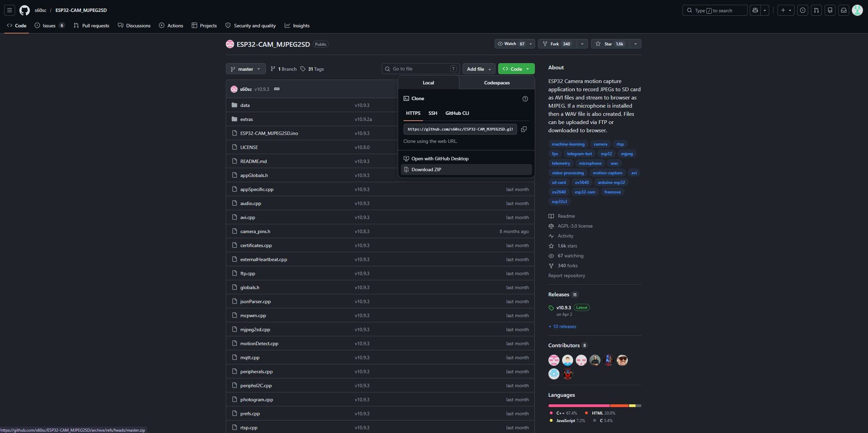View the 1 Branch link
This screenshot has width=868, height=433.
click(284, 69)
